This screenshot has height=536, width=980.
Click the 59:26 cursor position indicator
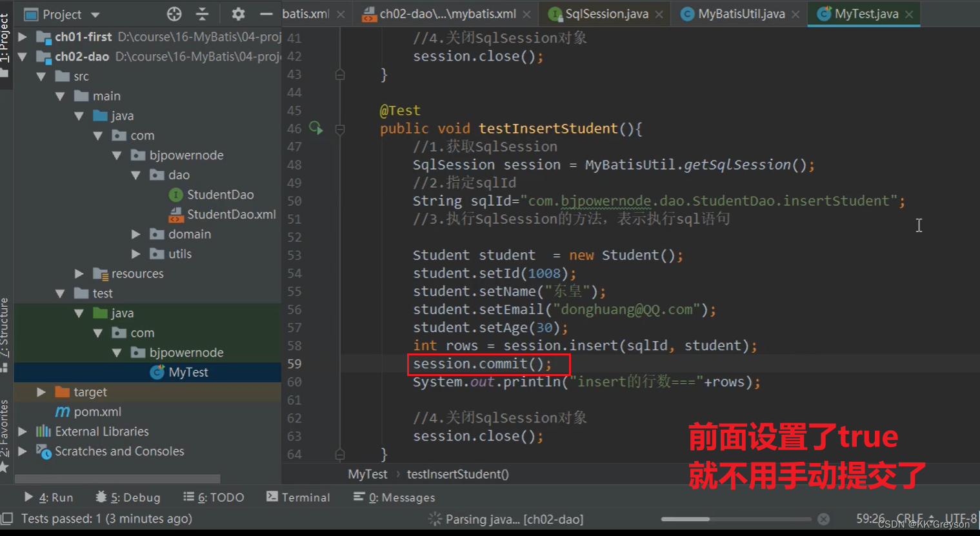(x=870, y=519)
